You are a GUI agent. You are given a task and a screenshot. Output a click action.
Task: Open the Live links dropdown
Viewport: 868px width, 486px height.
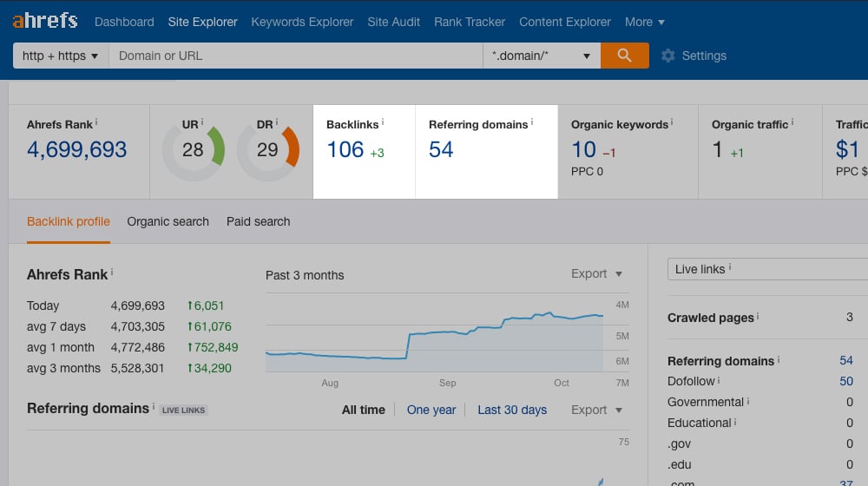tap(767, 269)
